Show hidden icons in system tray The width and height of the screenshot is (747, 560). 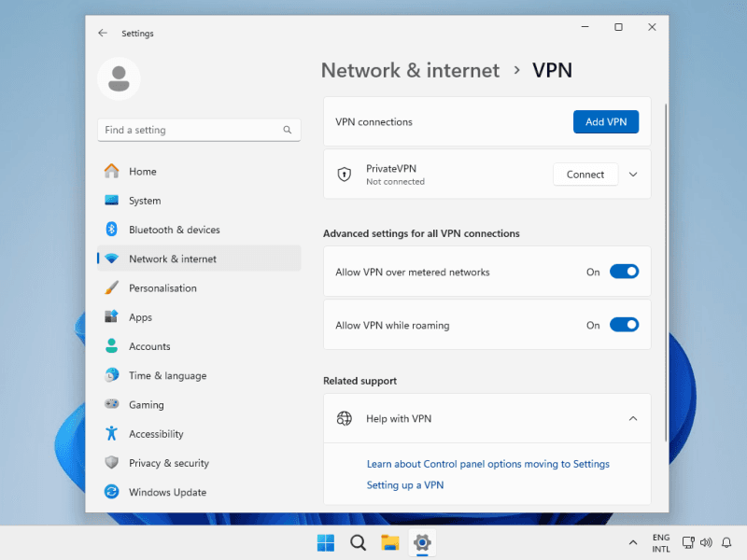633,542
